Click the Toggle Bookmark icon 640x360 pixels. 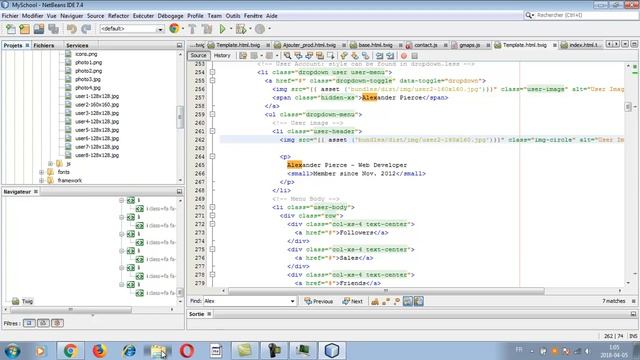[365, 56]
